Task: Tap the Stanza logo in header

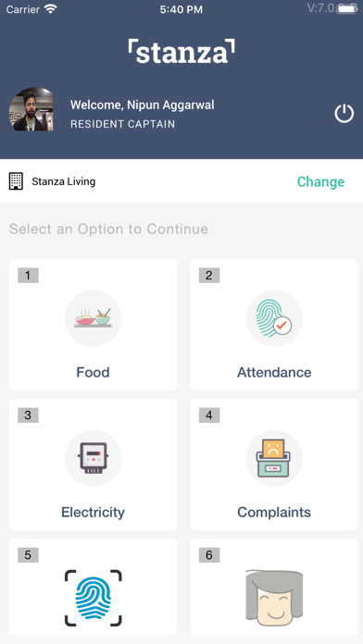Action: coord(181,52)
